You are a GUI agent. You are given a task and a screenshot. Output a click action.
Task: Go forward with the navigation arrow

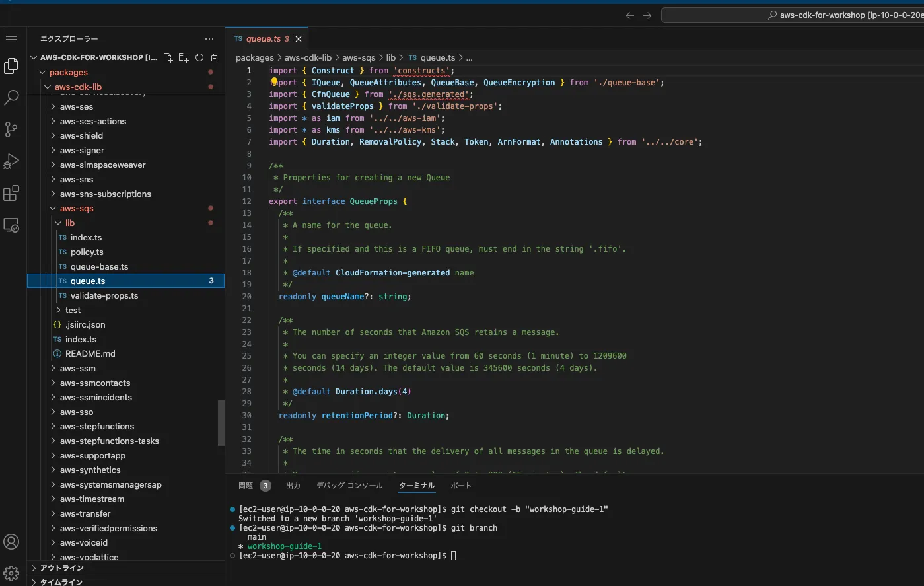[647, 15]
